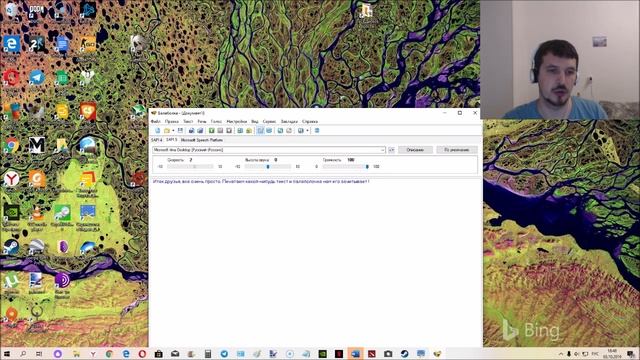Expand the arrow beside the Open folder icon
The image size is (640, 360).
coord(173,131)
